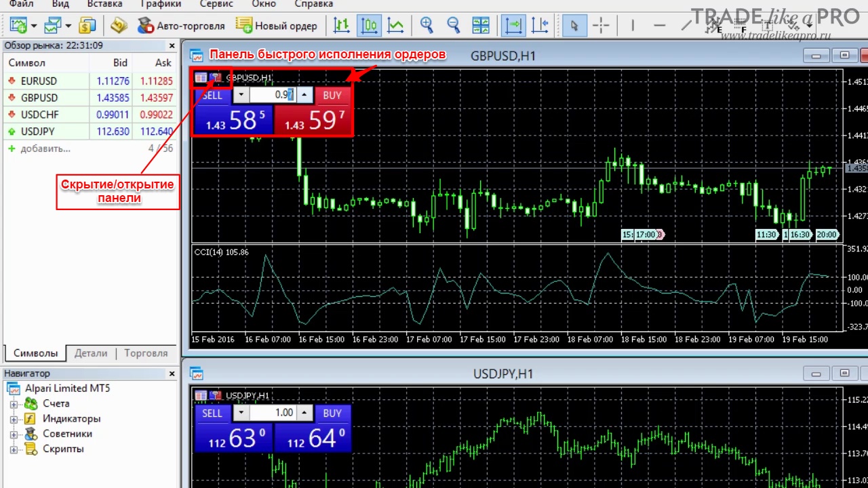
Task: Switch to the Детали tab
Action: click(x=91, y=352)
